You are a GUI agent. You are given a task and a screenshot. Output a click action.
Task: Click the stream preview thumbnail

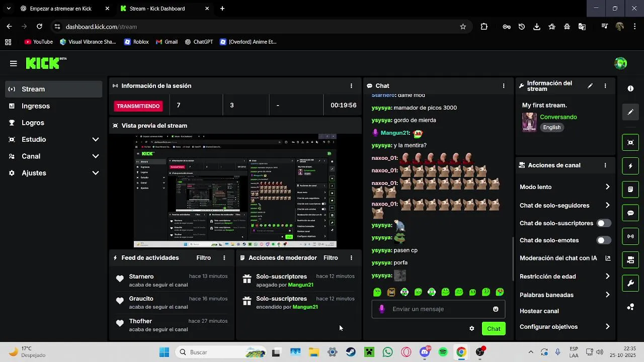(235, 191)
